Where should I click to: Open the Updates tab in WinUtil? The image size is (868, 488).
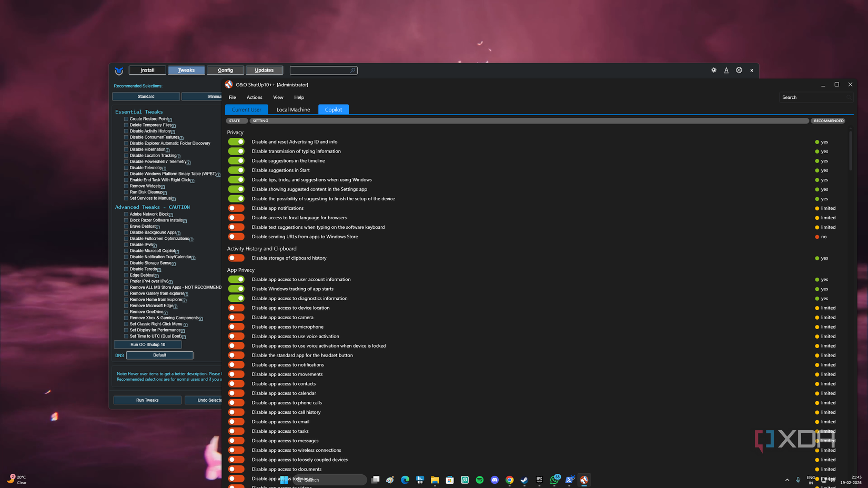click(x=264, y=70)
